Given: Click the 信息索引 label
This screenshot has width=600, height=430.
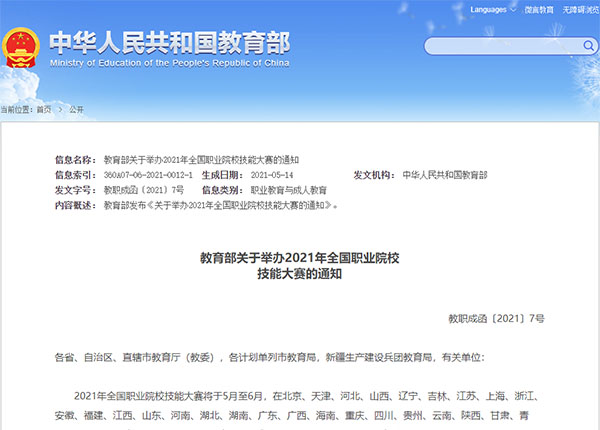Looking at the screenshot, I should coord(75,175).
